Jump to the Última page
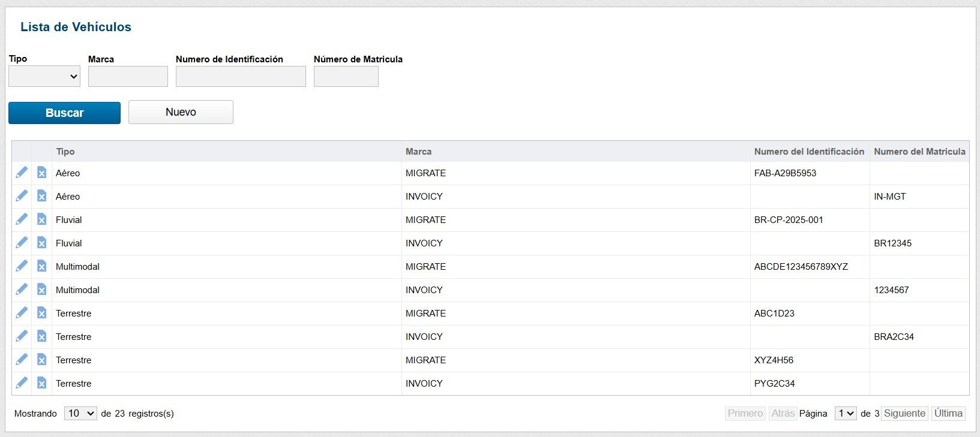Screen dimensions: 980x437 click(948, 413)
